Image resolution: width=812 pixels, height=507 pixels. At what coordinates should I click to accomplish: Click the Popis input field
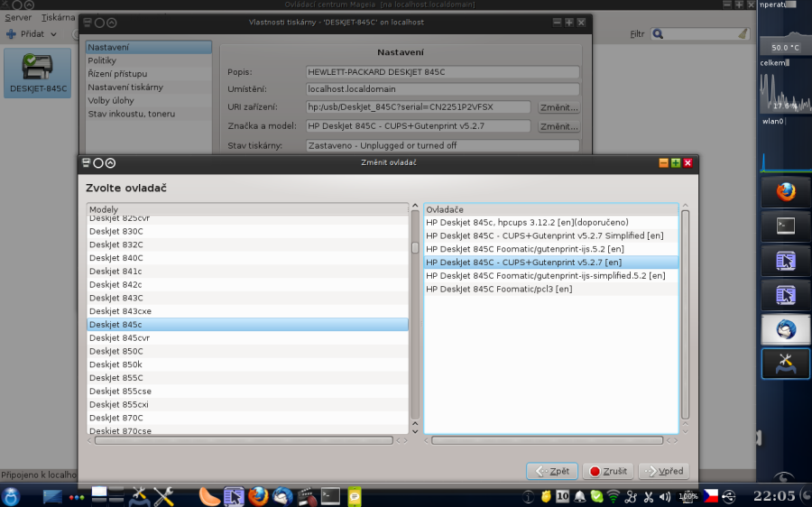pyautogui.click(x=442, y=72)
